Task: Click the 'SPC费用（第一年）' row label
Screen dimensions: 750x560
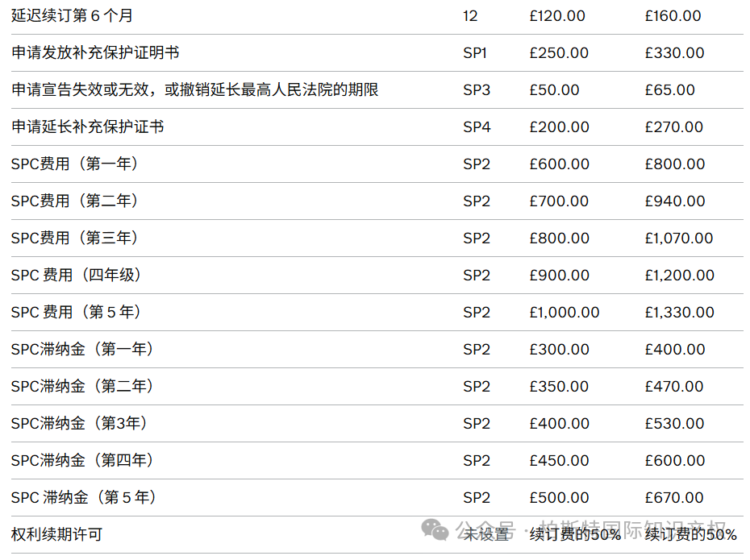Action: (75, 164)
